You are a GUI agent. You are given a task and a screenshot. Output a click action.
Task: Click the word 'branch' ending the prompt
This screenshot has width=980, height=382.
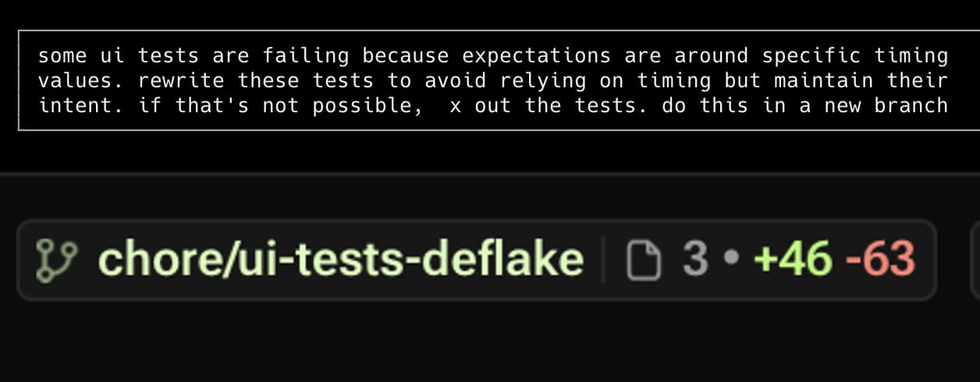pyautogui.click(x=911, y=106)
